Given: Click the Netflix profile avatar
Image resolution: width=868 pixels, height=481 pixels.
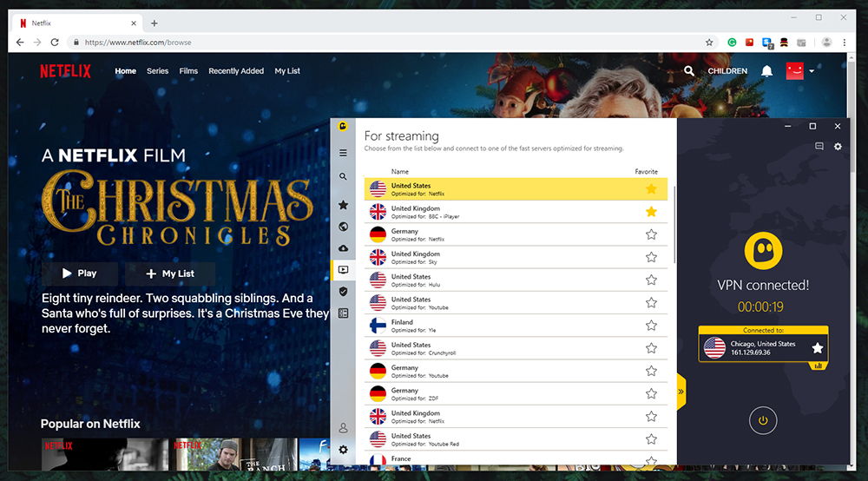Looking at the screenshot, I should 794,71.
